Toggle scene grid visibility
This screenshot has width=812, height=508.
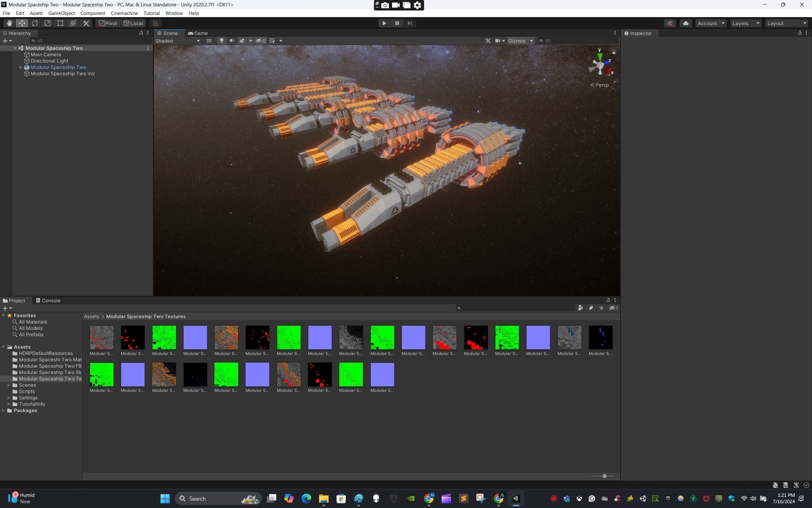point(272,41)
